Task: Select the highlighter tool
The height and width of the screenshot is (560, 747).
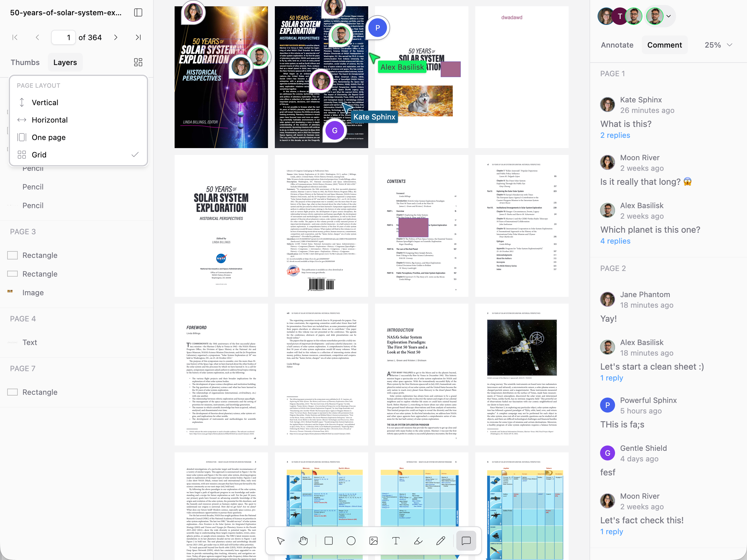Action: tap(418, 541)
